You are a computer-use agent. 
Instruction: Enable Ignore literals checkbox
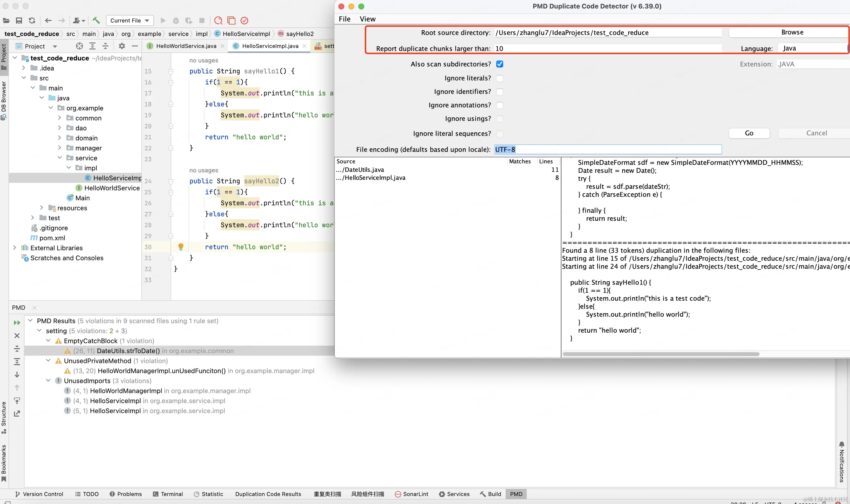coord(499,78)
